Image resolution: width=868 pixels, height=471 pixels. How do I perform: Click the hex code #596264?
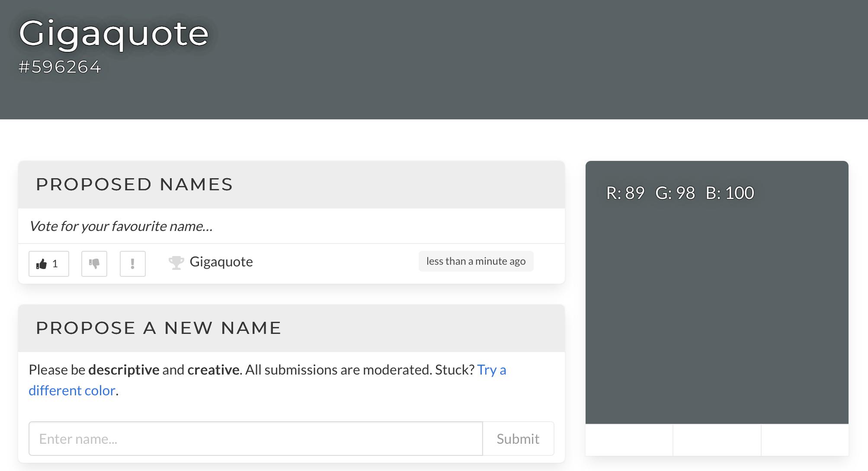(x=60, y=67)
